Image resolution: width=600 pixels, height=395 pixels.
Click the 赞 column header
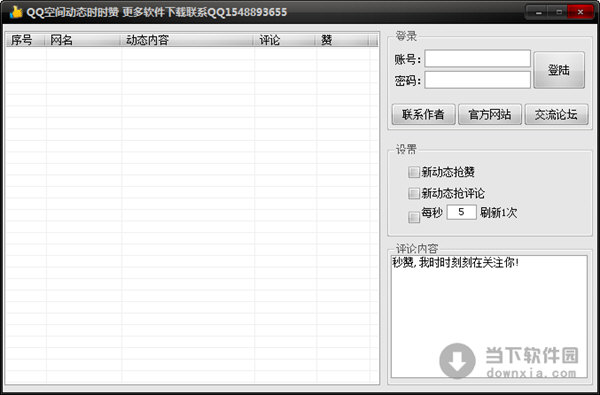pyautogui.click(x=342, y=40)
